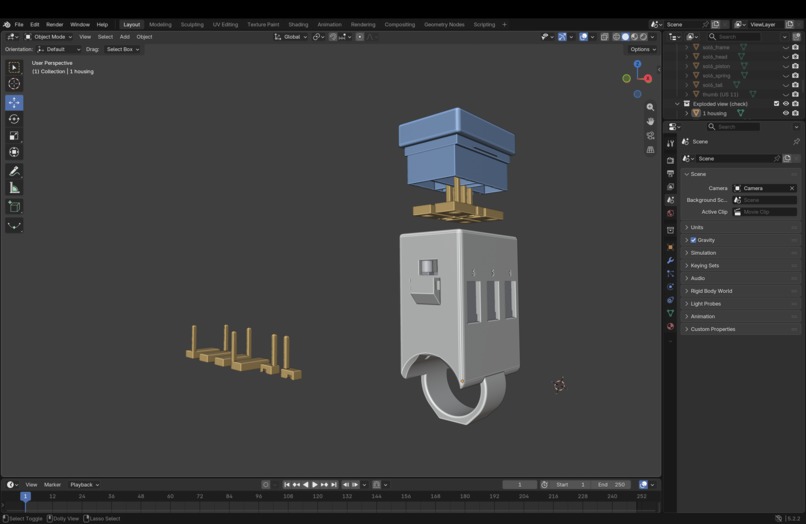Switch orthographic perspective grid icon
Image resolution: width=806 pixels, height=524 pixels.
pyautogui.click(x=650, y=150)
